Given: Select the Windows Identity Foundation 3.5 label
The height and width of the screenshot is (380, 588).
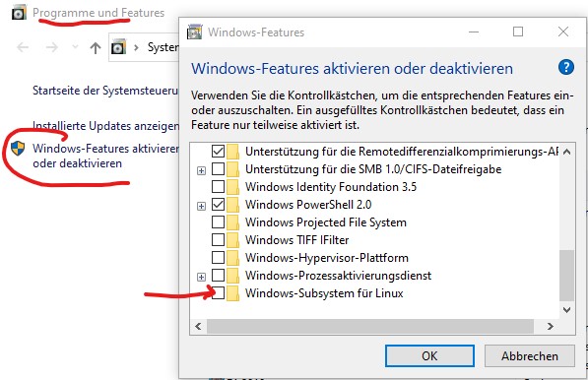Looking at the screenshot, I should click(331, 187).
